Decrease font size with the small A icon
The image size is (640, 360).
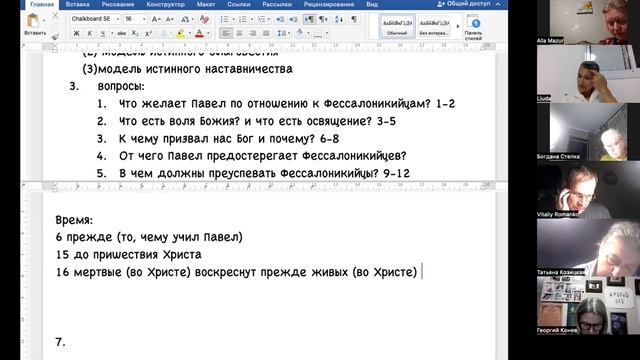(x=169, y=19)
